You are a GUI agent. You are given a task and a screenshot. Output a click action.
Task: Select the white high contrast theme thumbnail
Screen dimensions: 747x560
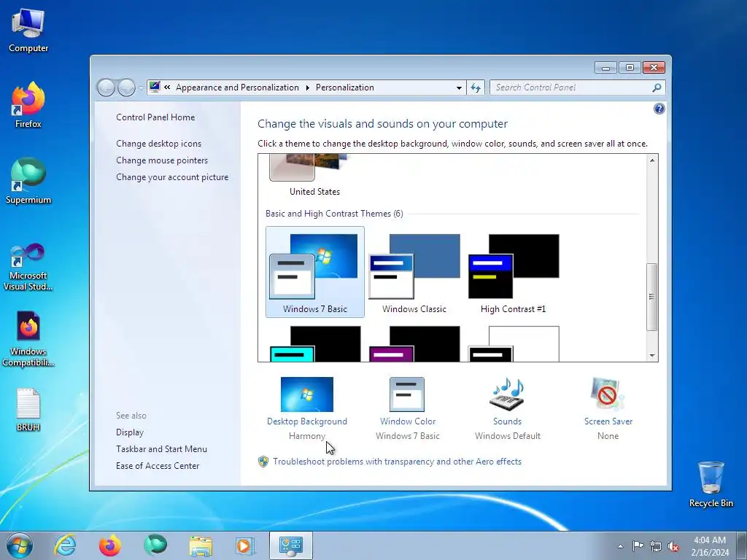tap(513, 344)
